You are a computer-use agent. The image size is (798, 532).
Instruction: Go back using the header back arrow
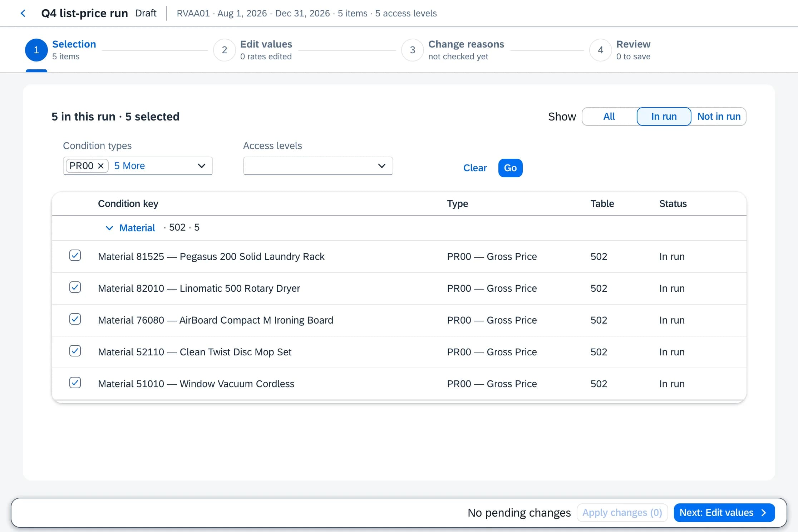23,13
